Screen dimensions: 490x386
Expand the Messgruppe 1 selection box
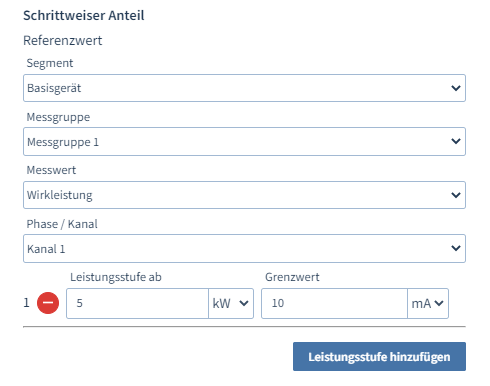(x=244, y=141)
